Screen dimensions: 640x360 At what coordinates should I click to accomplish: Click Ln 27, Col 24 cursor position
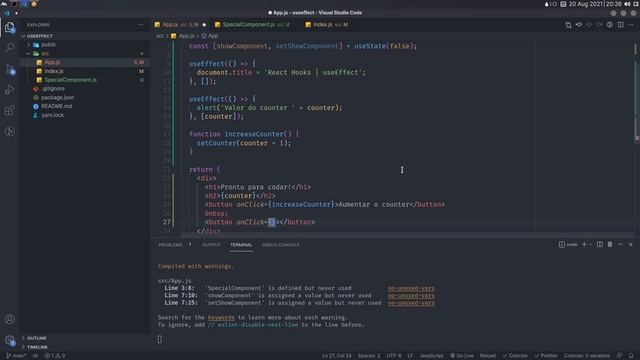pyautogui.click(x=336, y=356)
